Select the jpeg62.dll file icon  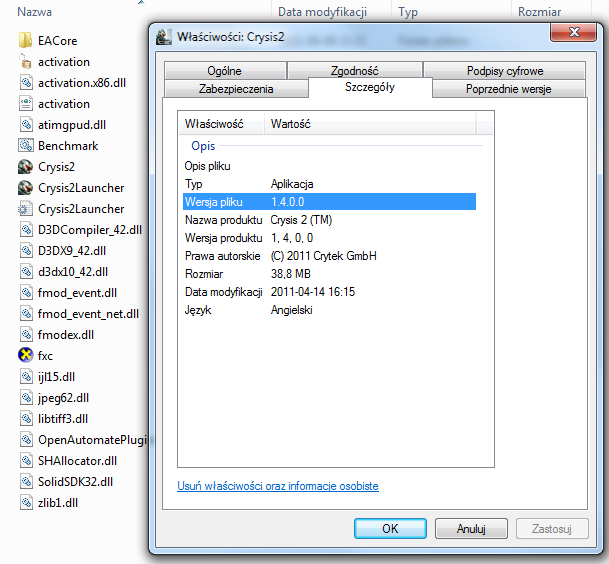(25, 397)
